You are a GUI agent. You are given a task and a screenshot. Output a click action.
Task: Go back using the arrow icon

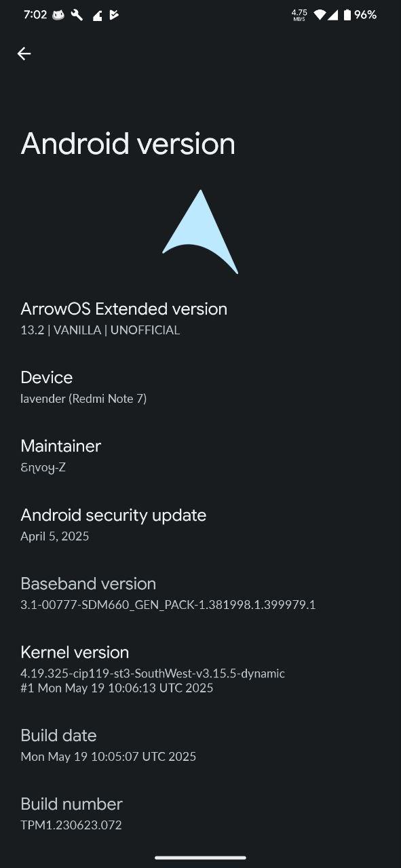pyautogui.click(x=24, y=54)
